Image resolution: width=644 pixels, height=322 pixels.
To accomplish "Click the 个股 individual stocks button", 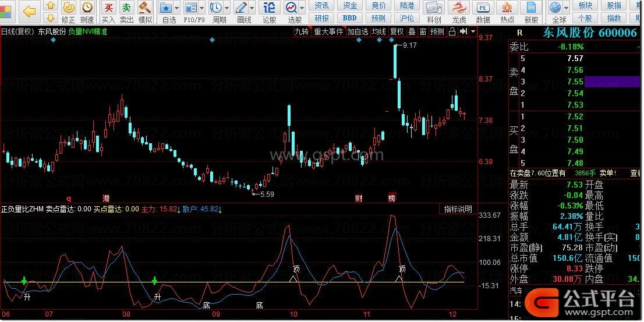I will [x=585, y=18].
